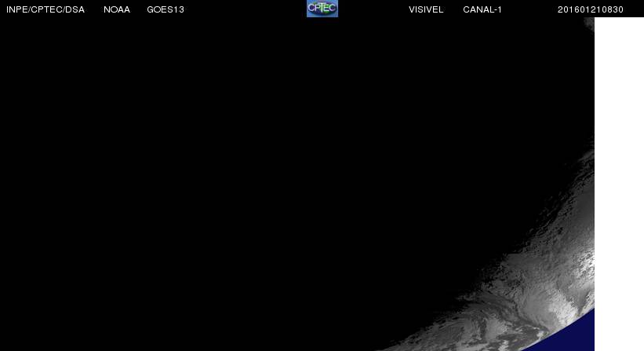
Task: Click the 201601210830 timestamp
Action: [590, 10]
